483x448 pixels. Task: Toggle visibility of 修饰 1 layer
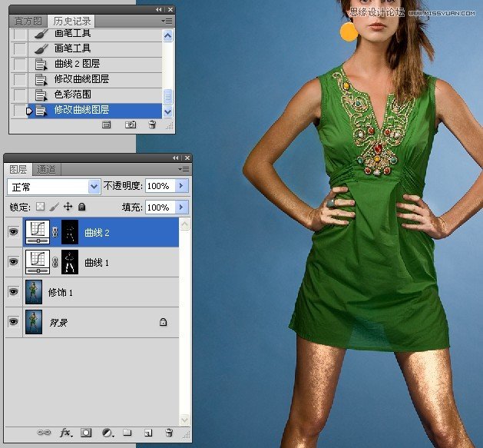click(x=13, y=292)
